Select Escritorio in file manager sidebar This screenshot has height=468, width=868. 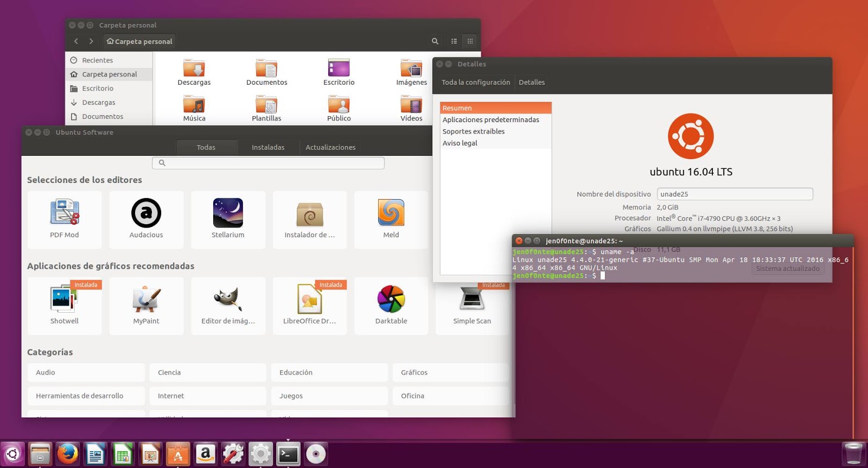coord(109,88)
